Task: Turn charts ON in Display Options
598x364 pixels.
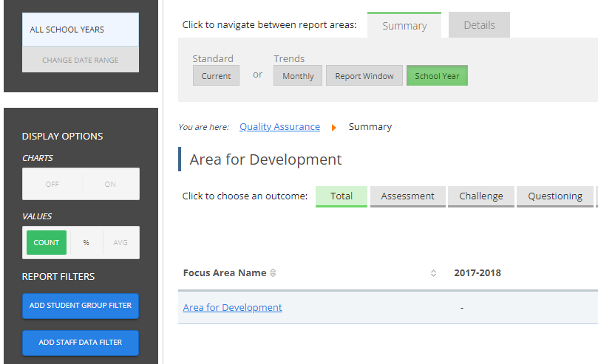Action: coord(110,184)
